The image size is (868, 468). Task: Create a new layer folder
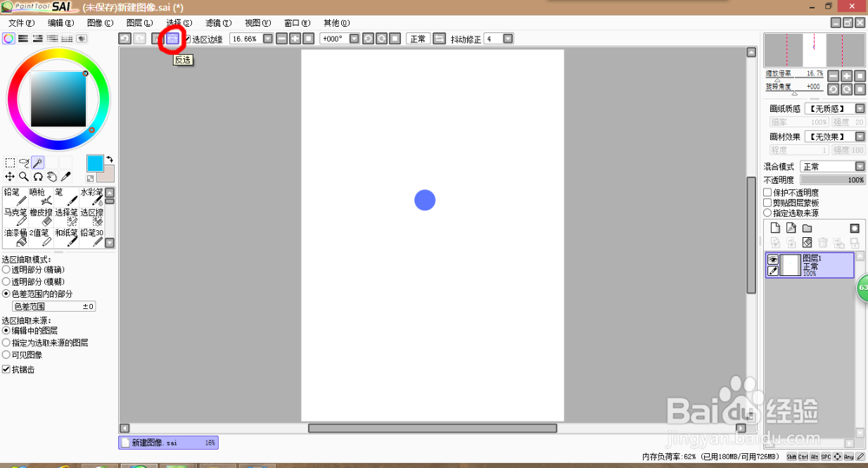(807, 228)
